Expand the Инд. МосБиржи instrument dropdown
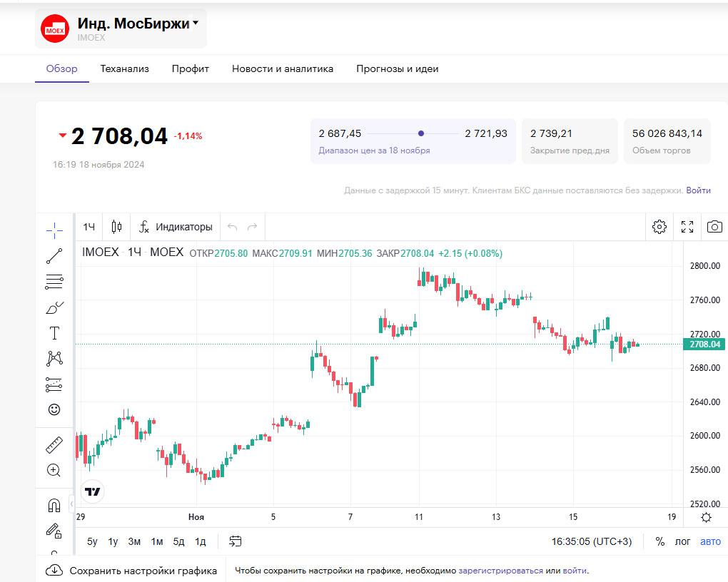This screenshot has width=728, height=582. click(196, 24)
